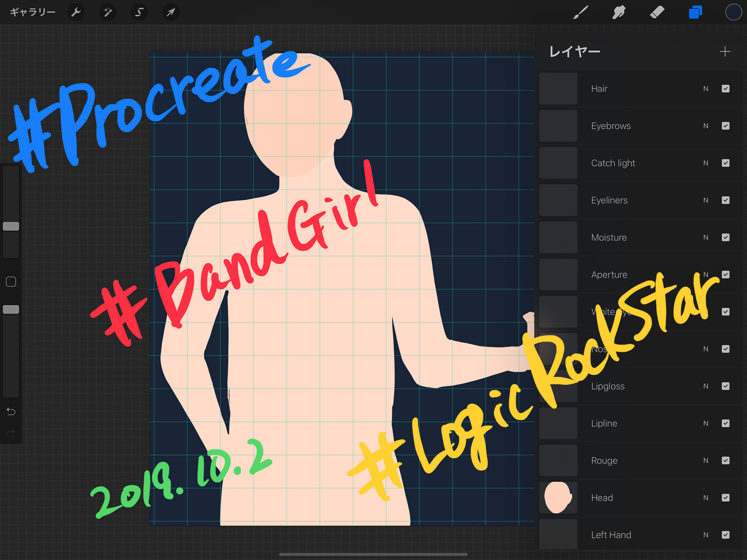Image resolution: width=747 pixels, height=560 pixels.
Task: Click the brush opacity slider handle
Action: (x=11, y=309)
